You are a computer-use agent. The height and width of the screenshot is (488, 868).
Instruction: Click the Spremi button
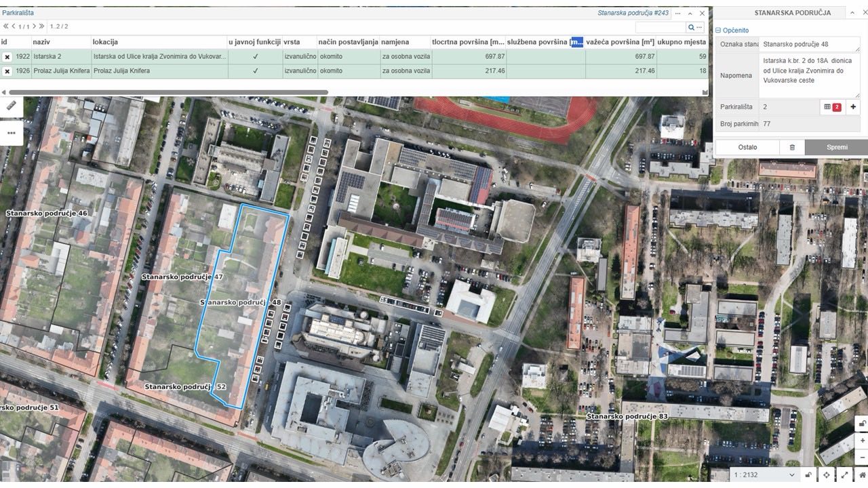pyautogui.click(x=837, y=147)
